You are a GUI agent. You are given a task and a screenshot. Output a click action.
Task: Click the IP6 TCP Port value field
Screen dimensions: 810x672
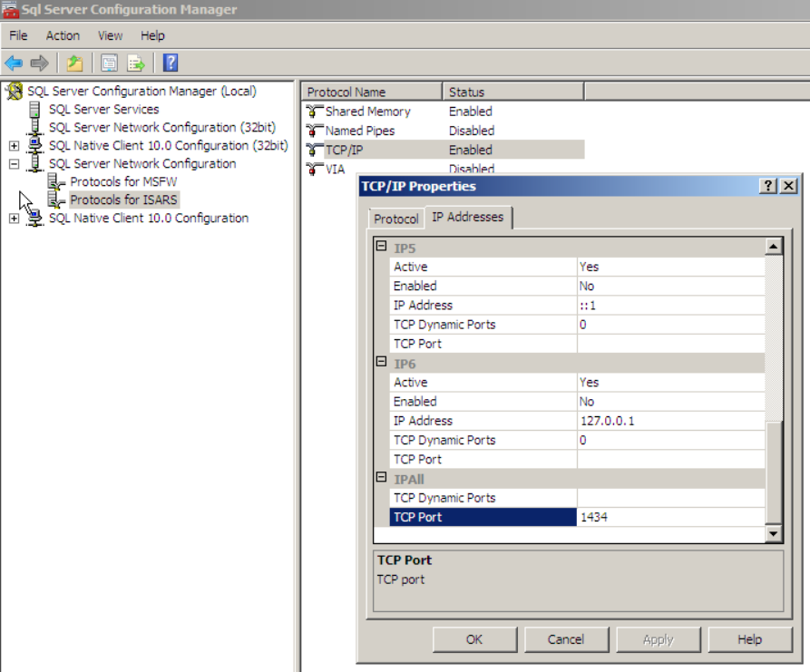[x=670, y=459]
